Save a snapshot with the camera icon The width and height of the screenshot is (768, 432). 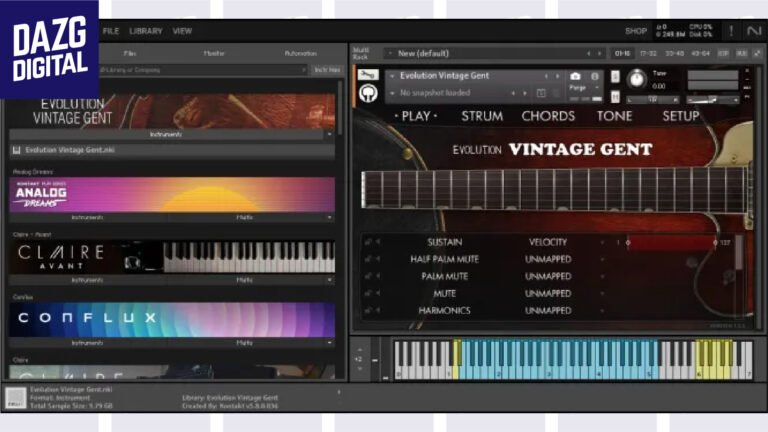575,76
